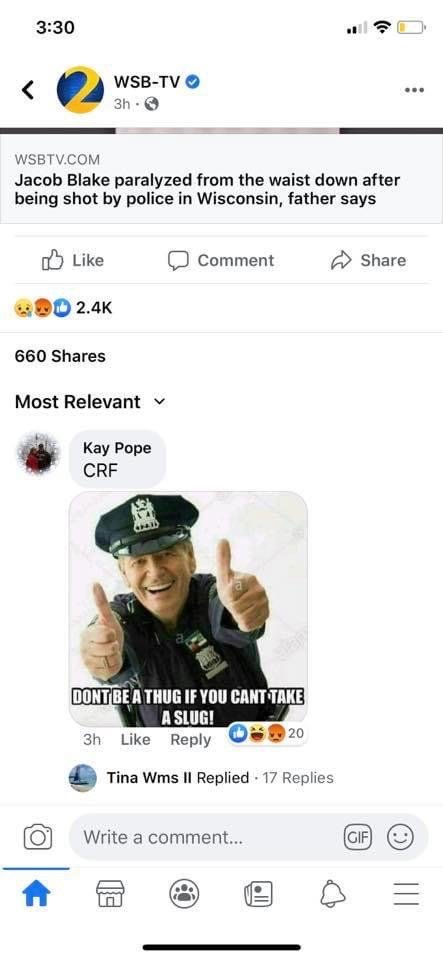Tap the Comment button on post
Image resolution: width=443 pixels, height=960 pixels.
[x=221, y=260]
